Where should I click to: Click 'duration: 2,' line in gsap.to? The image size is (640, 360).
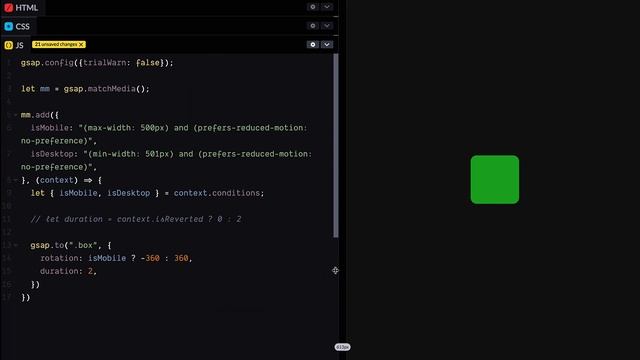click(x=68, y=271)
